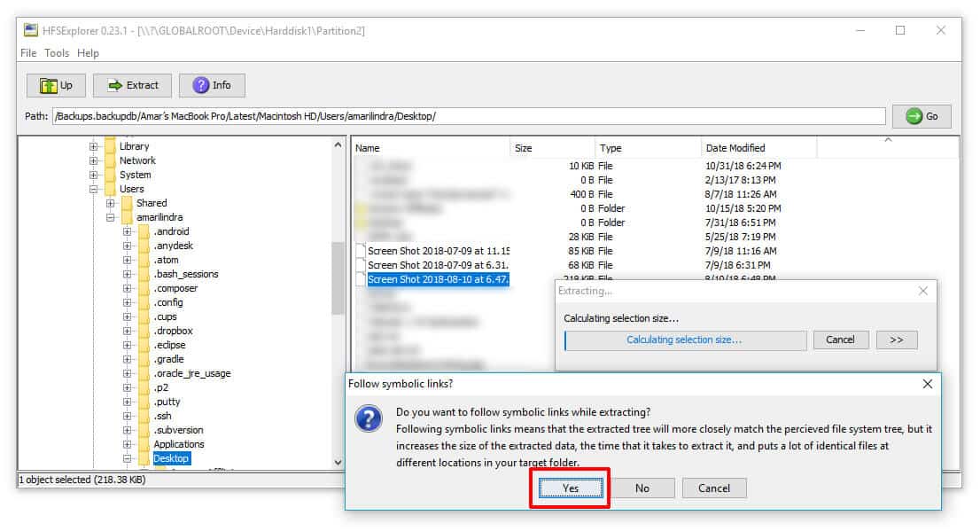Close the Follow symbolic links dialog
The width and height of the screenshot is (980, 531).
pyautogui.click(x=927, y=384)
